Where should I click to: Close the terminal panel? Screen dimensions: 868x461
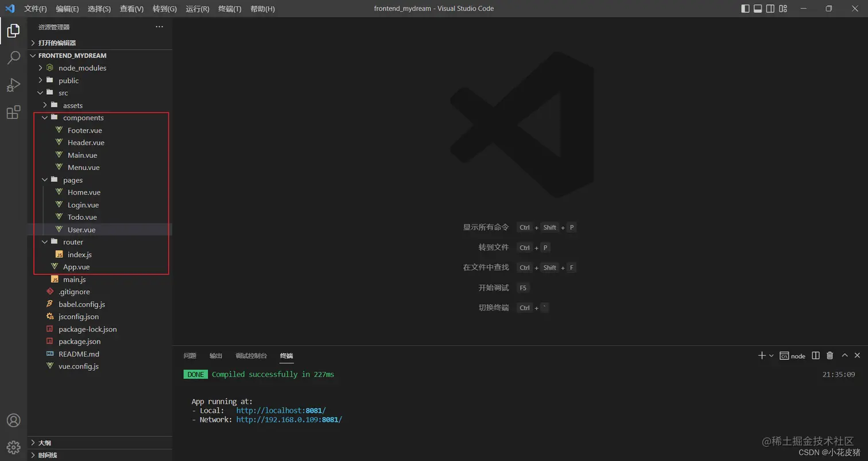click(858, 355)
